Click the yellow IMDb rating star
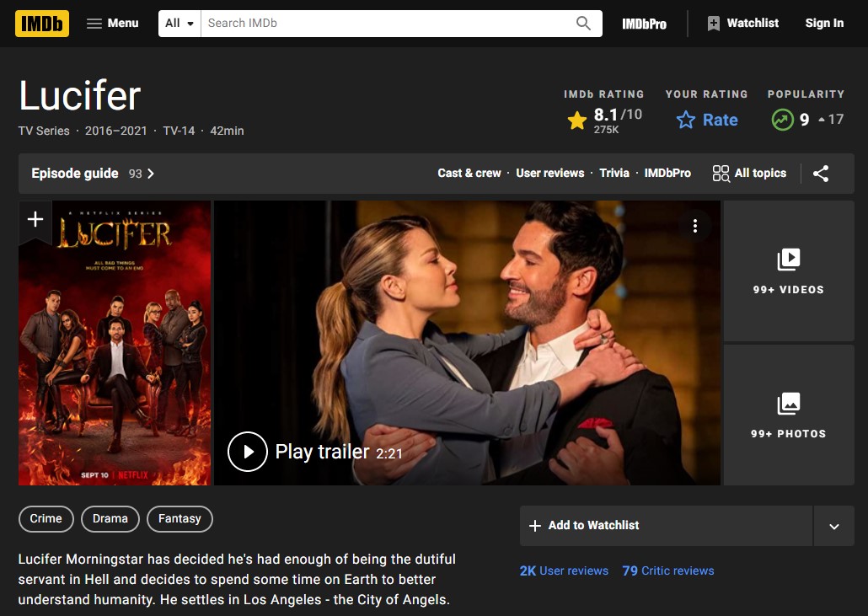Image resolution: width=868 pixels, height=616 pixels. [576, 121]
